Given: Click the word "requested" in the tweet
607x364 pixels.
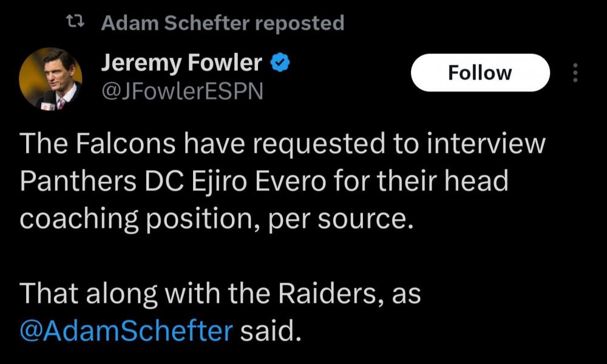Looking at the screenshot, I should [x=310, y=146].
